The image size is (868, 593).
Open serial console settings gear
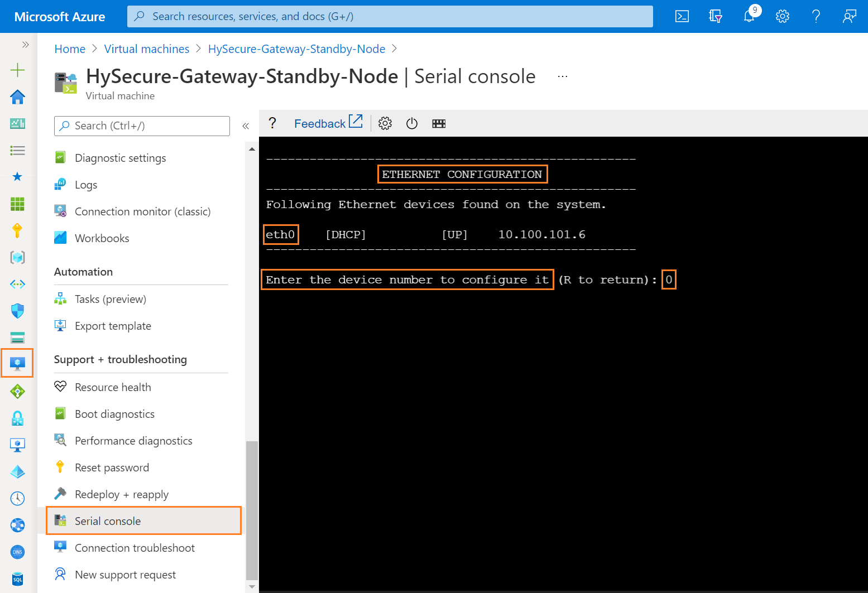click(x=385, y=123)
